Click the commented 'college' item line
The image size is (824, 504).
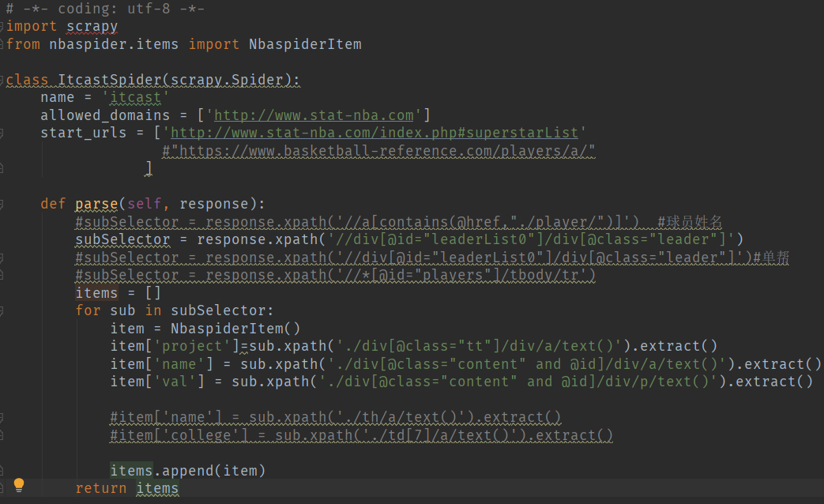tap(361, 435)
